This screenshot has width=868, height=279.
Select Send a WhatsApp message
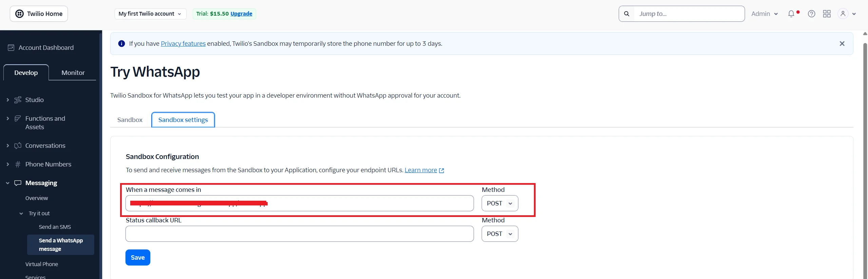pos(61,245)
